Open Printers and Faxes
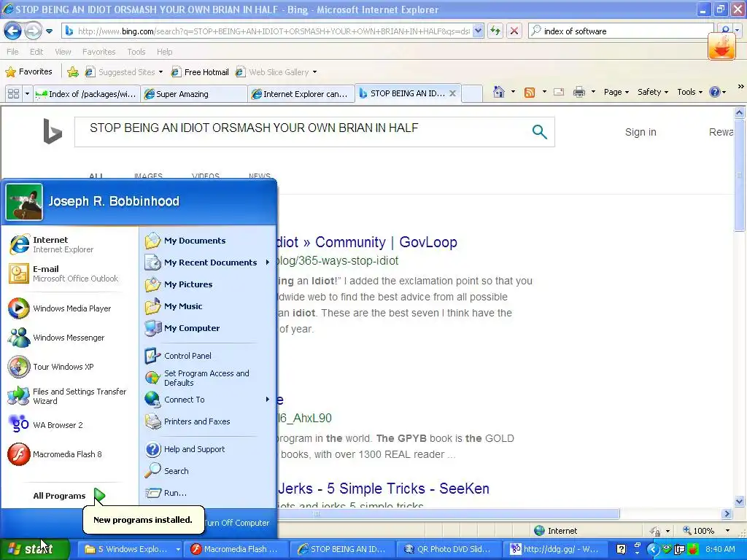747x560 pixels. coord(207,421)
